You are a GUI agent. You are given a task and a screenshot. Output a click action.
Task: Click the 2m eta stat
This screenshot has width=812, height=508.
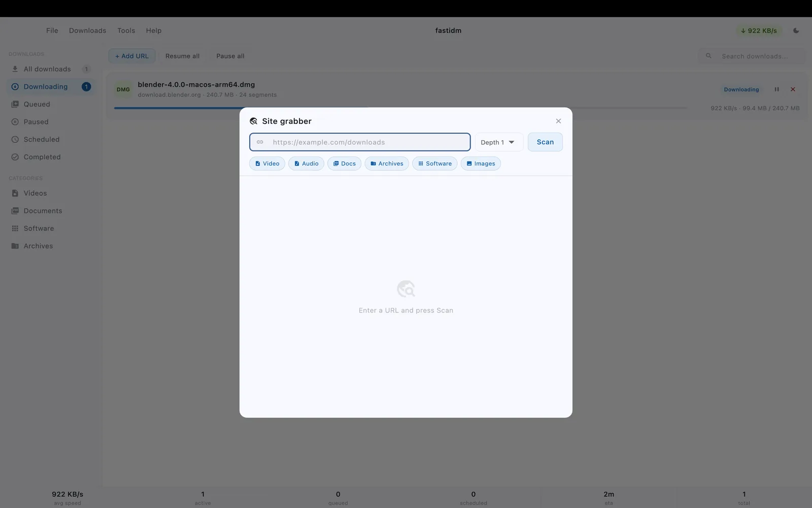pos(609,498)
